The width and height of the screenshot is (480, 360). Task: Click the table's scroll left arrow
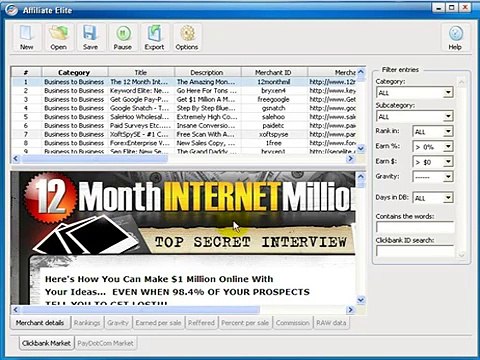point(16,159)
